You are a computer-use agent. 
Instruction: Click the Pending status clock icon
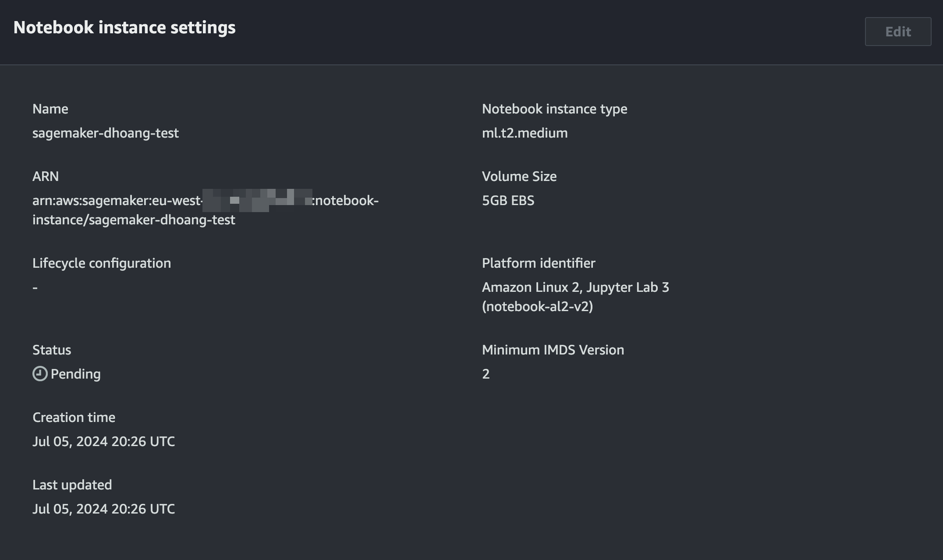[39, 374]
